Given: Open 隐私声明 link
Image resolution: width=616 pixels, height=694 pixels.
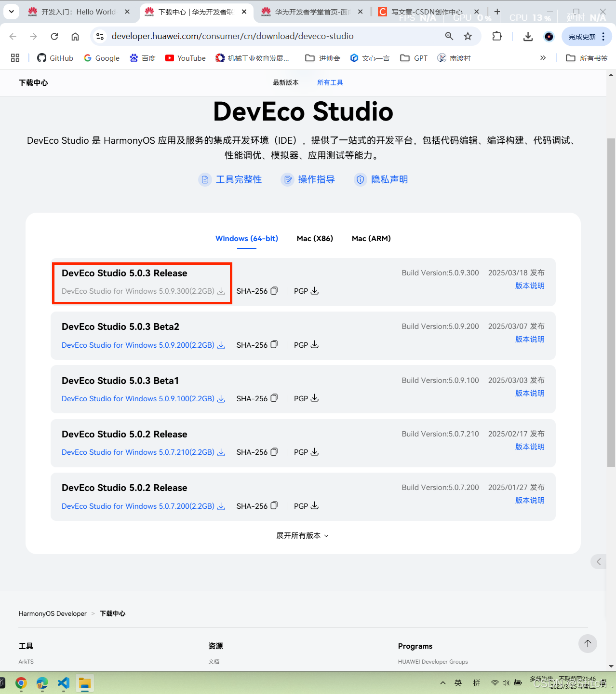Looking at the screenshot, I should (381, 179).
